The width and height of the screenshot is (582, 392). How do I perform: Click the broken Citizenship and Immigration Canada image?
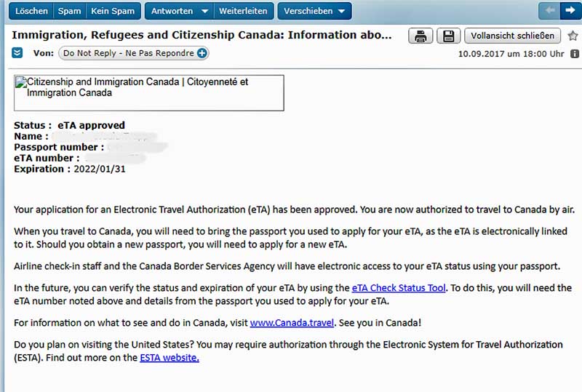[149, 93]
